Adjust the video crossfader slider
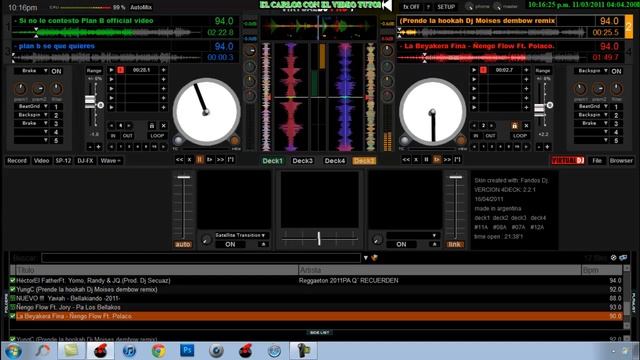Screen dimensions: 640x360 pos(319,238)
